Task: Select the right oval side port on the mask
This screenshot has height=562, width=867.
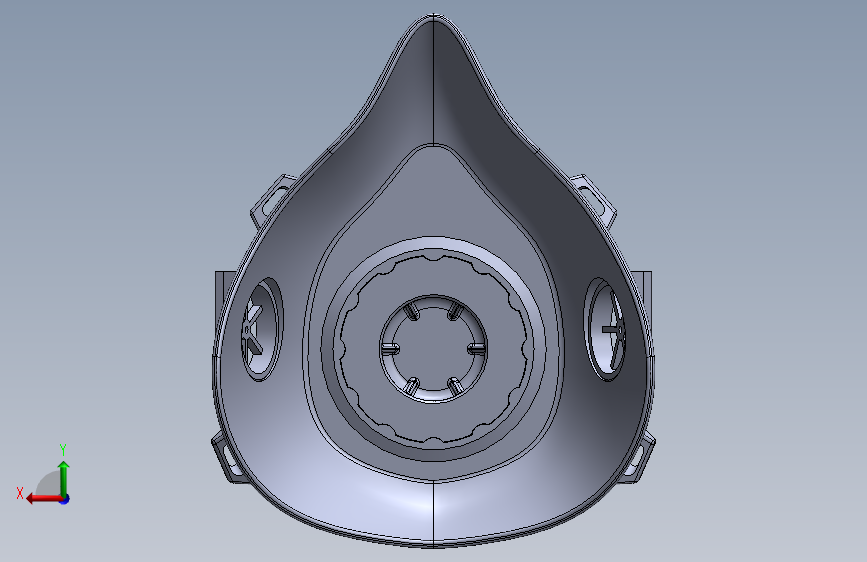Action: pos(605,329)
